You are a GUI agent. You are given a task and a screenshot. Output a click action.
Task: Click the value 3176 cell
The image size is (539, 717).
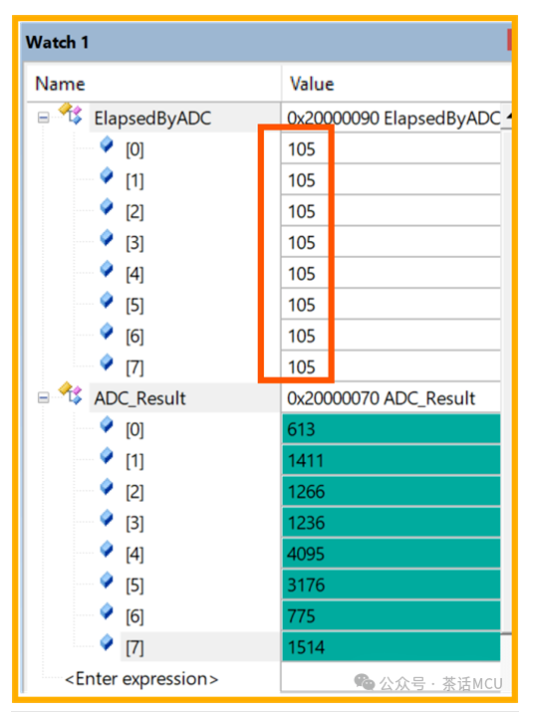point(391,584)
